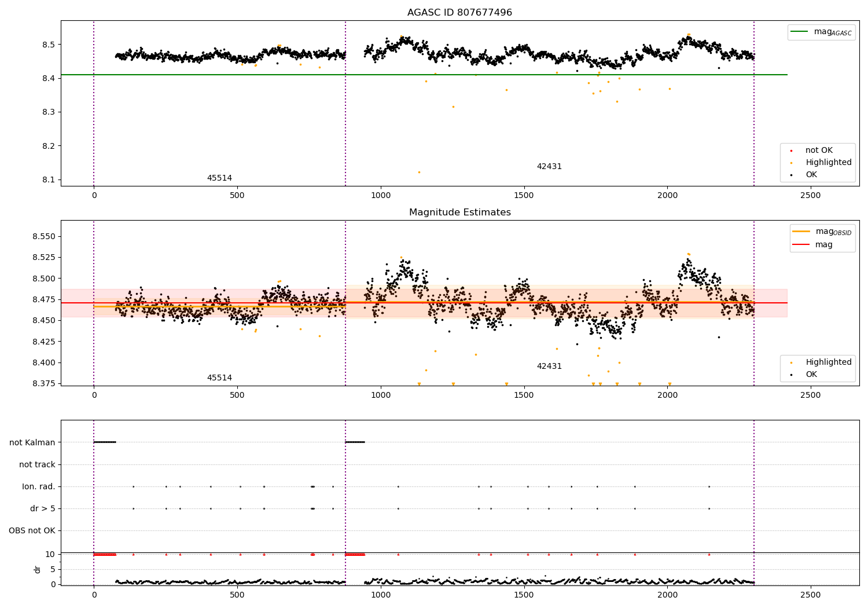The height and width of the screenshot is (608, 868).
Task: Click the "not track" row label
Action: 37,465
